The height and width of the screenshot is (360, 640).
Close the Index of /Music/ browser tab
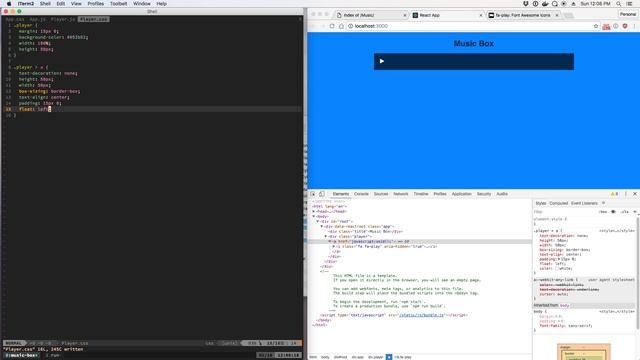pos(405,15)
